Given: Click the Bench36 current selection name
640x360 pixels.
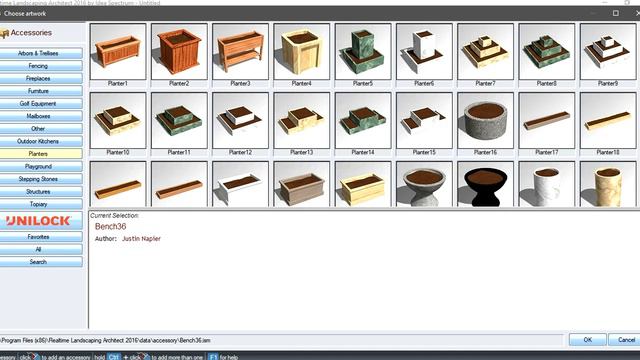Looking at the screenshot, I should [110, 227].
